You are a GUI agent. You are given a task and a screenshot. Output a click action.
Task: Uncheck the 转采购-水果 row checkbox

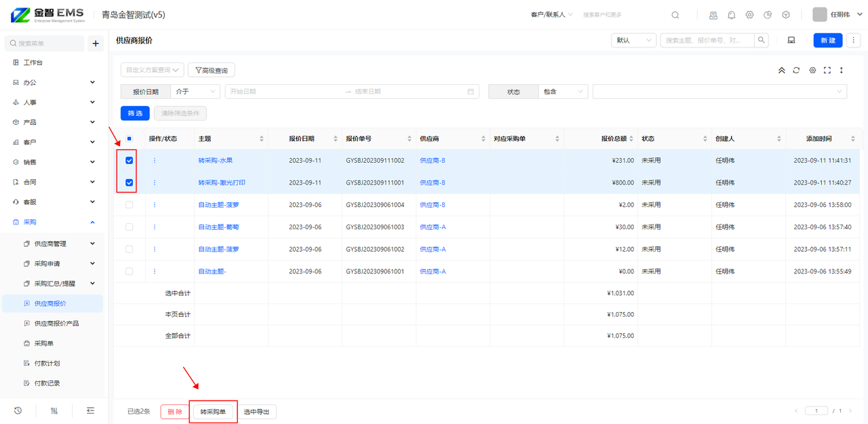tap(130, 161)
